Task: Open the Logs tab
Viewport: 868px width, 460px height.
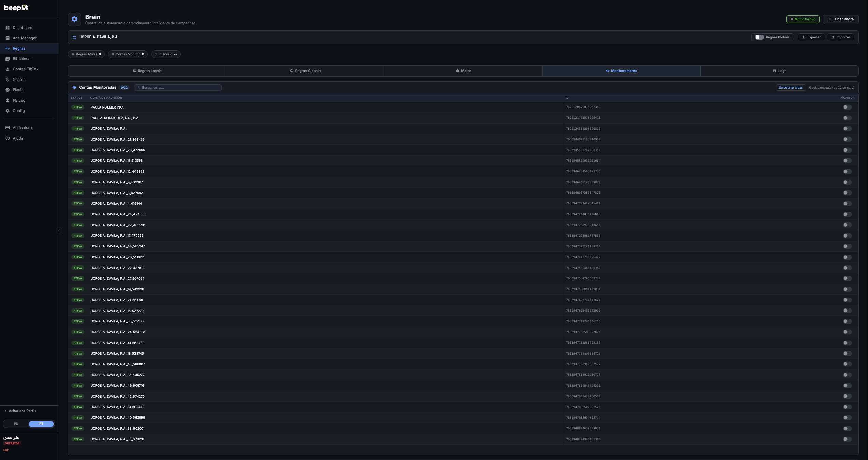Action: (780, 71)
